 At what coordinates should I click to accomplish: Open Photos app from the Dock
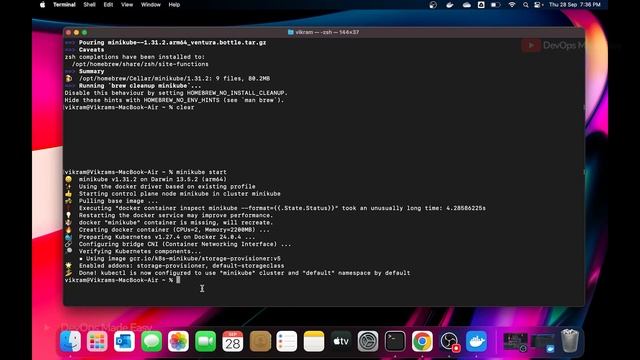click(x=178, y=341)
